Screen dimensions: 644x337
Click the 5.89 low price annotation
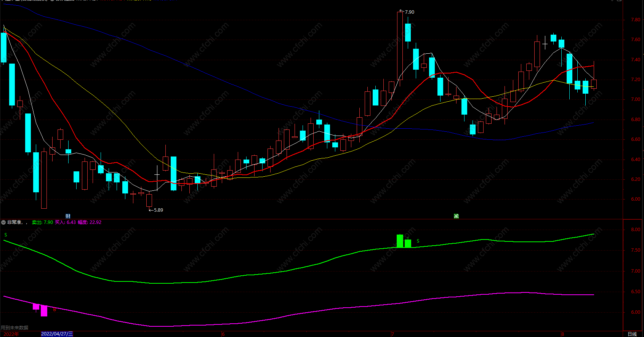(158, 210)
